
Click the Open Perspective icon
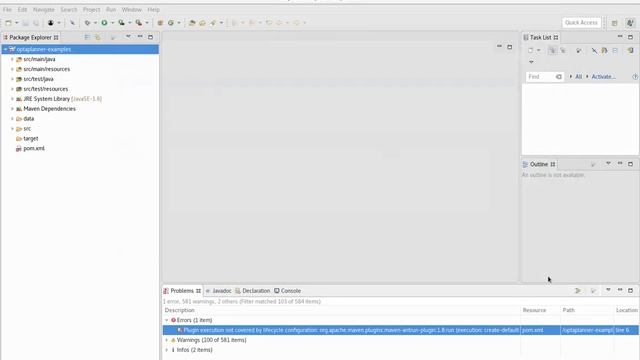click(x=615, y=23)
